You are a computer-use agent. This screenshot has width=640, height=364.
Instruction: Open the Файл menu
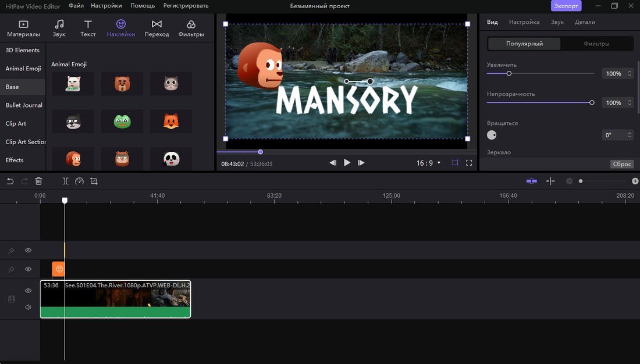(76, 6)
